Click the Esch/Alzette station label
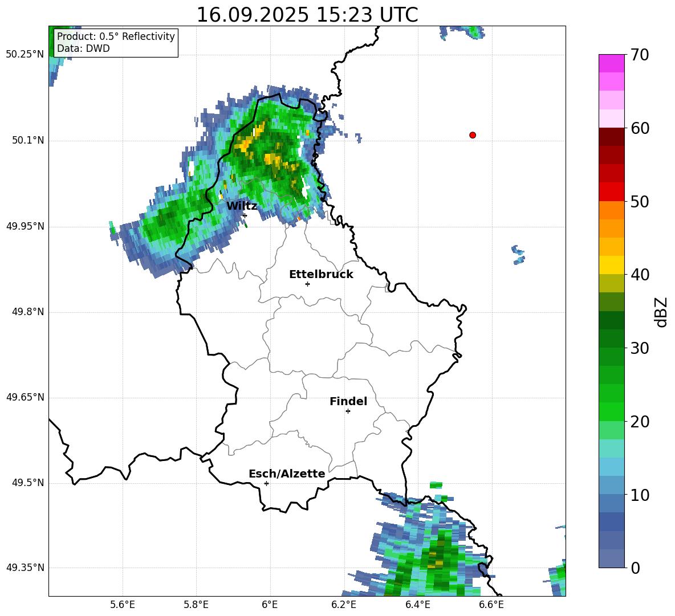This screenshot has height=616, width=675. point(287,474)
